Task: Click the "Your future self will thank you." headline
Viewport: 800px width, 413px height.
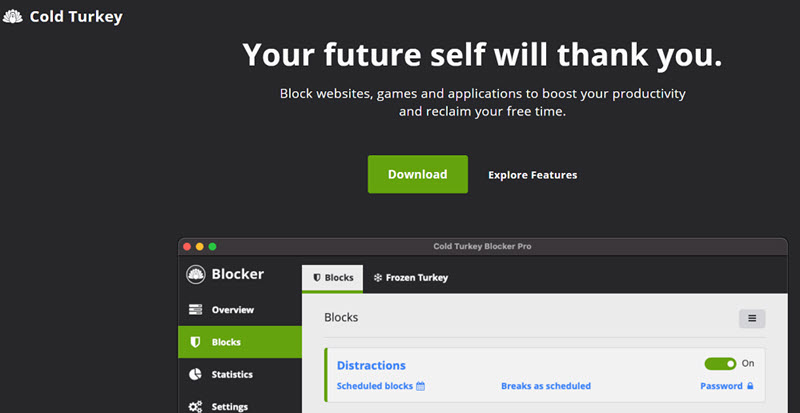Action: coord(482,55)
